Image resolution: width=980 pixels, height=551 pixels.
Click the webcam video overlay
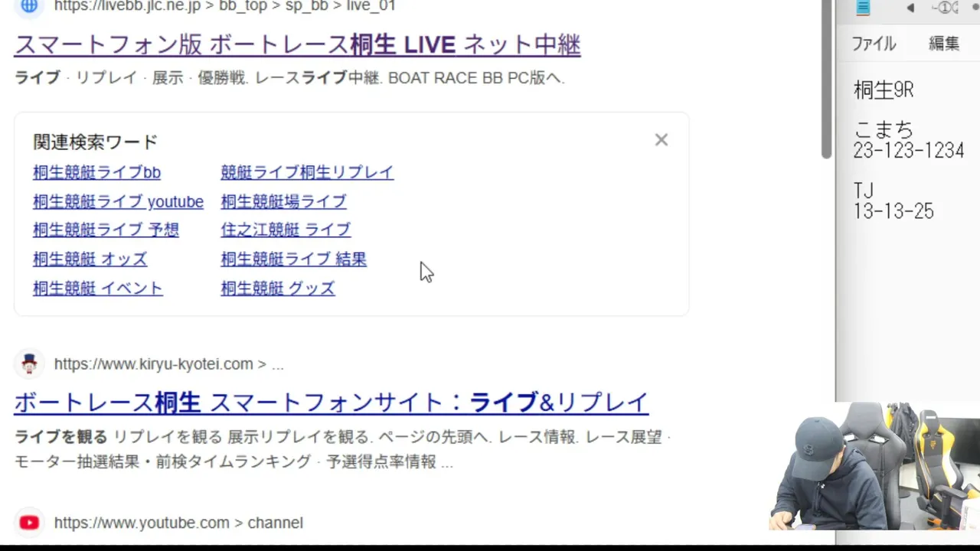(874, 466)
